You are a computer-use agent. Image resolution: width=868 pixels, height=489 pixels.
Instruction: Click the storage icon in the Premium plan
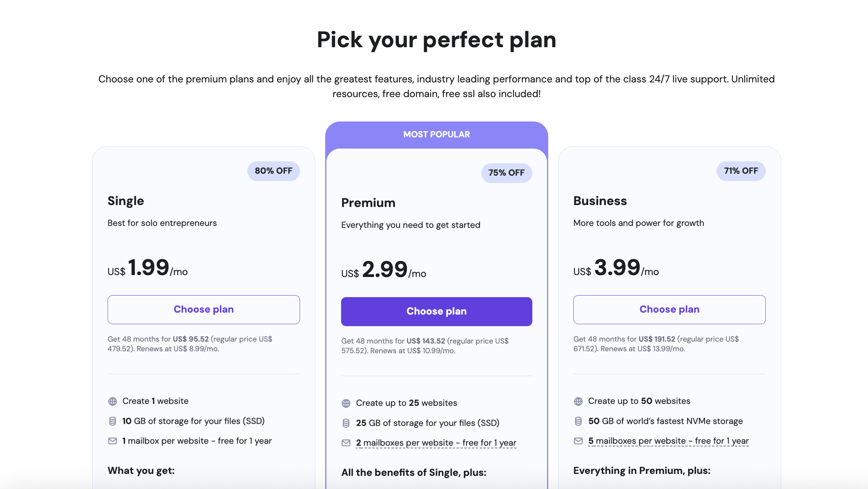[346, 423]
